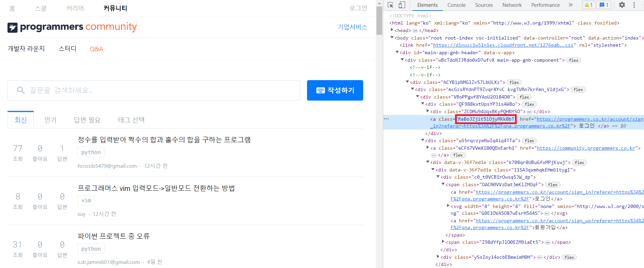Open the DevTools settings gear
The width and height of the screenshot is (644, 268).
622,5
